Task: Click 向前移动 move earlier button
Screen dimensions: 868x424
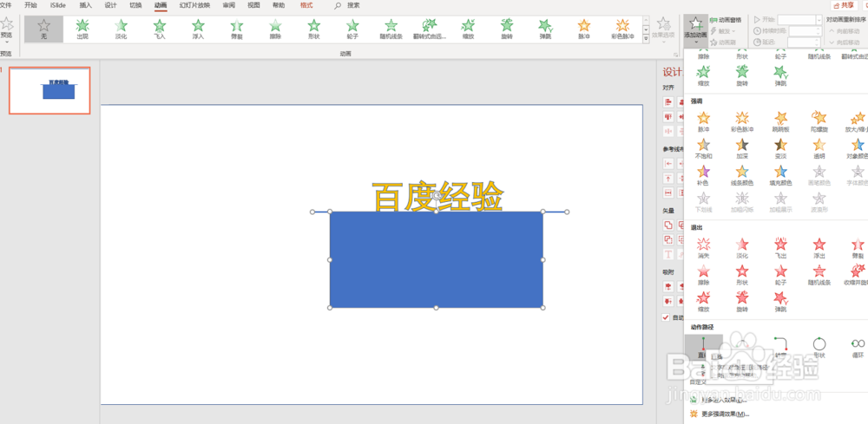Action: [845, 31]
